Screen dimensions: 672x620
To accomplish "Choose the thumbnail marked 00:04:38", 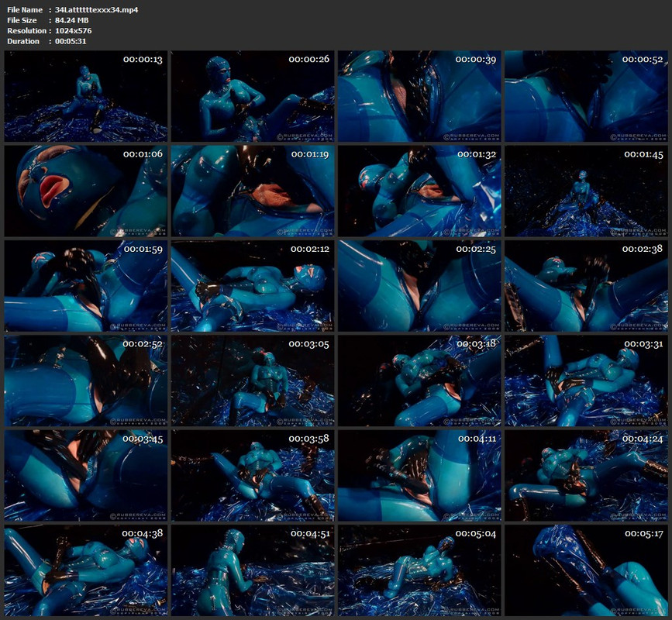I will (86, 570).
